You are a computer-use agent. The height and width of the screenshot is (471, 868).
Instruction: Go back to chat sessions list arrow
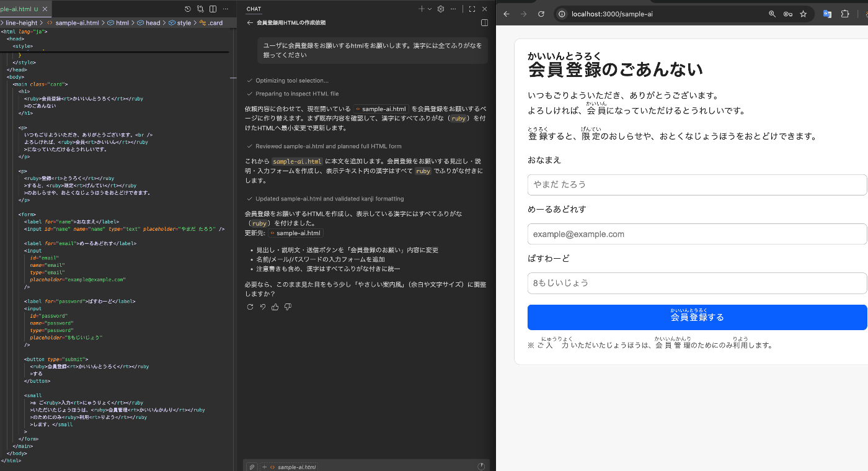[x=250, y=23]
